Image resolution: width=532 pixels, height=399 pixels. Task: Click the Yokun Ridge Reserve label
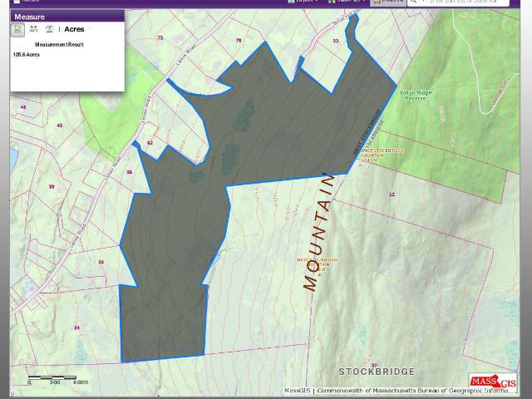416,96
